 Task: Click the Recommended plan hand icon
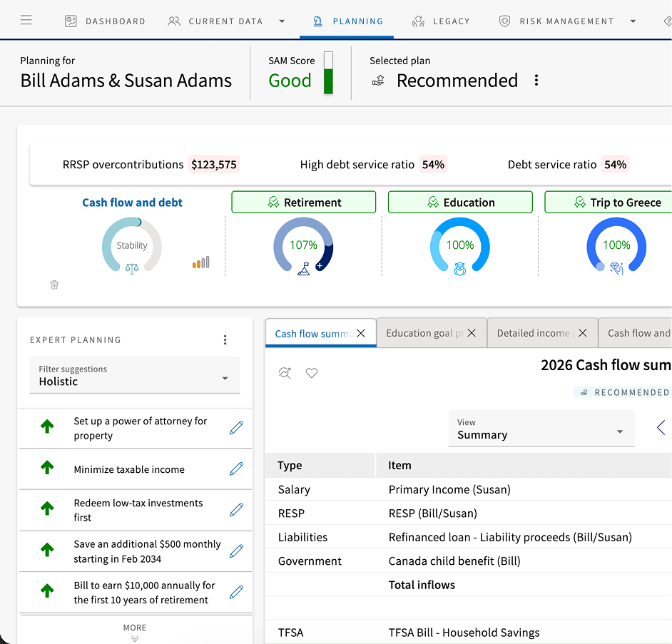[x=378, y=80]
